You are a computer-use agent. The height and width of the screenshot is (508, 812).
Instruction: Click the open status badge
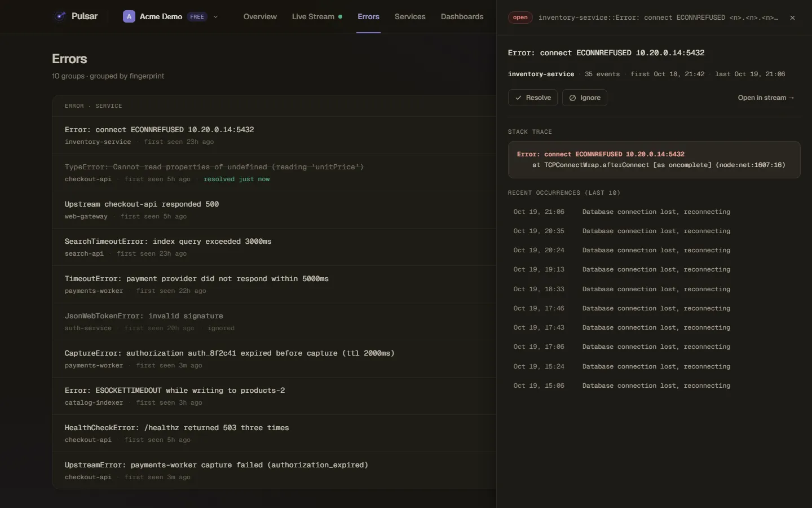[x=520, y=17]
